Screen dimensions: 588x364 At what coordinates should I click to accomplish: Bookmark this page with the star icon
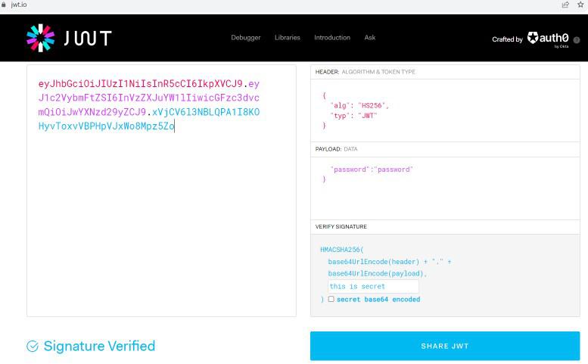pyautogui.click(x=580, y=5)
